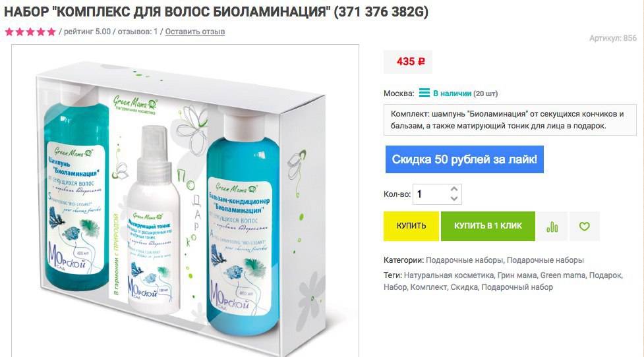Screen dimensions: 644x357
Task: Click the В наличии availability text
Action: [x=452, y=94]
